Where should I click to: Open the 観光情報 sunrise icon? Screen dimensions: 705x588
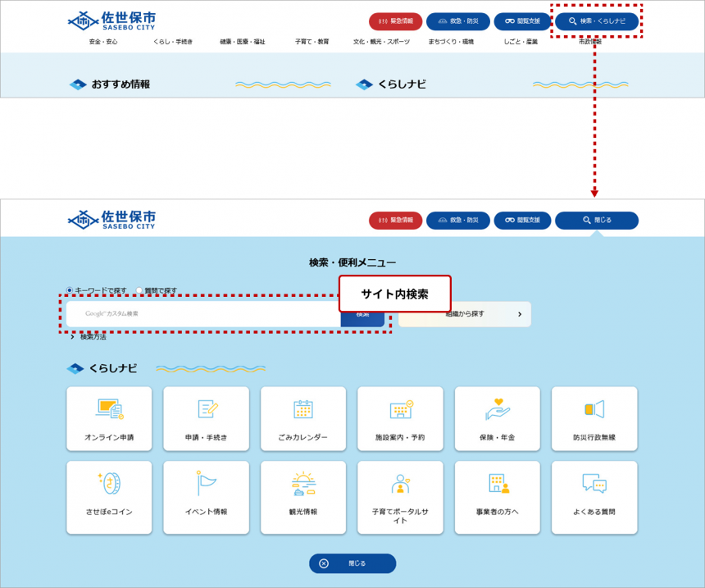click(303, 484)
